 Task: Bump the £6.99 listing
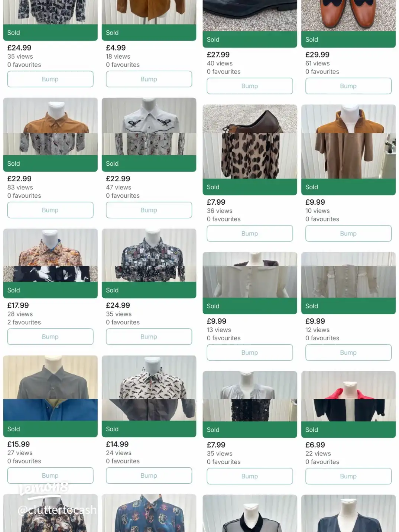[348, 476]
